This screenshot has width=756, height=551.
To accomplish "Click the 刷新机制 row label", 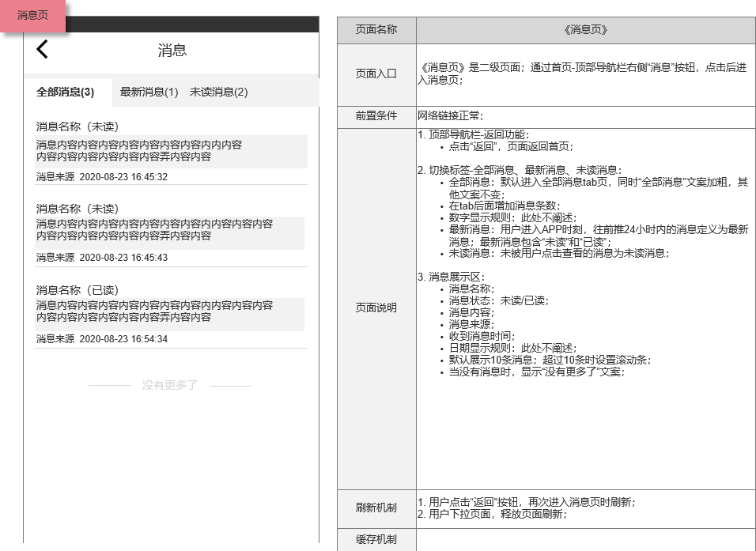I will (376, 508).
